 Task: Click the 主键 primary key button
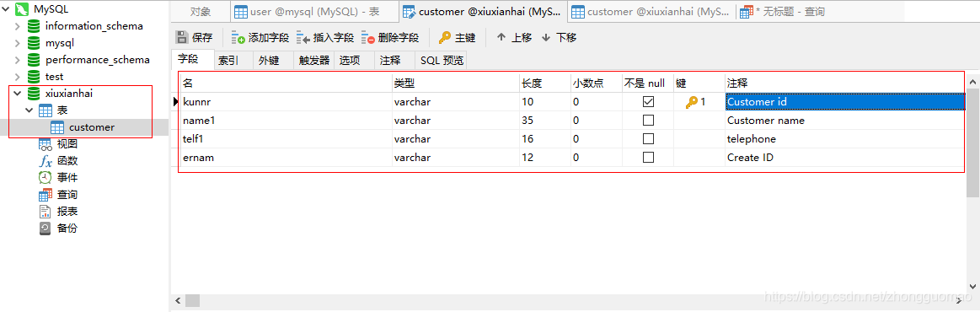tap(458, 37)
